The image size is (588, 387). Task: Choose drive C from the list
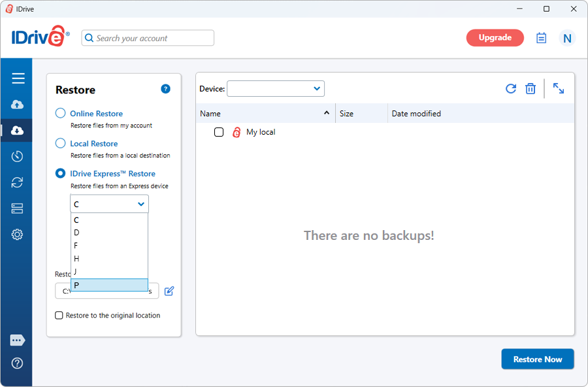point(110,220)
